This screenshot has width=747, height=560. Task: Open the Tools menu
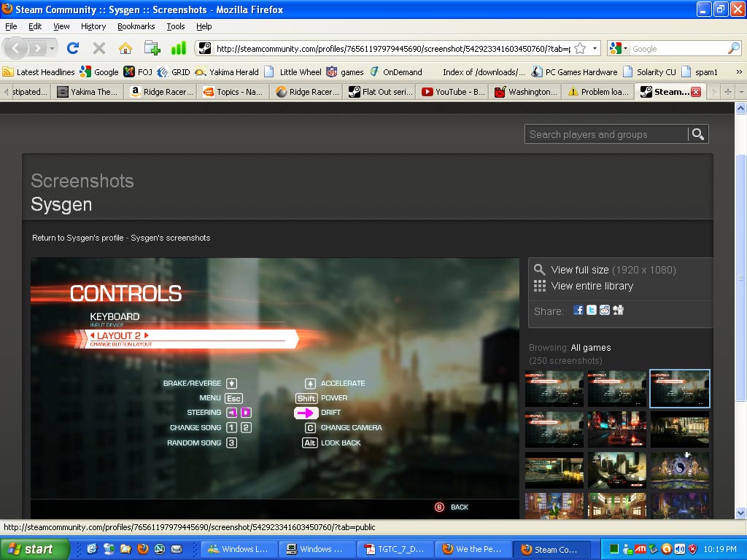175,26
